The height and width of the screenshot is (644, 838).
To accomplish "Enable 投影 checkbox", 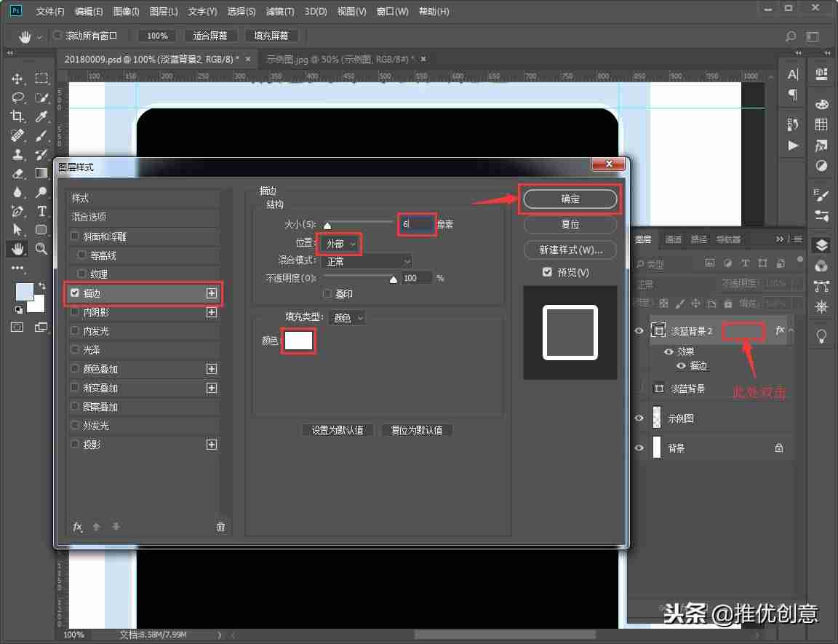I will pos(75,444).
